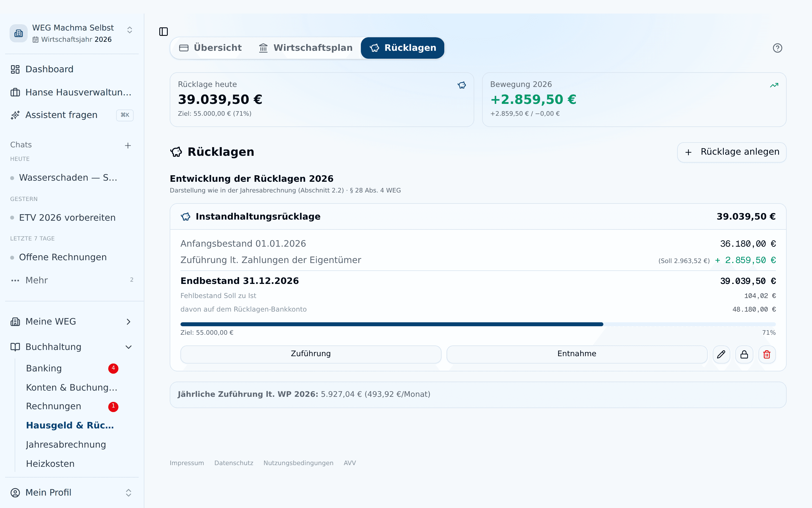Toggle the sidebar panel icon
The width and height of the screenshot is (812, 508).
point(164,32)
